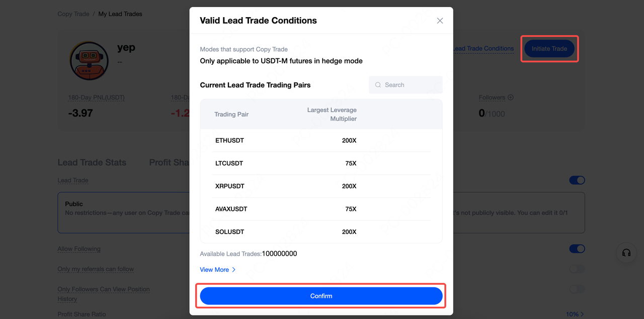Expand View More trading pairs
The width and height of the screenshot is (644, 319).
218,270
